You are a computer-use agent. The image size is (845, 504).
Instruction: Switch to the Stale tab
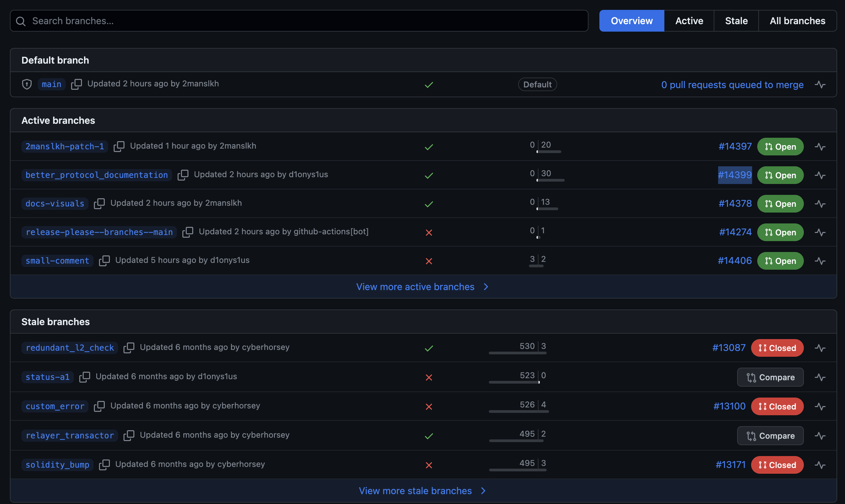[736, 21]
